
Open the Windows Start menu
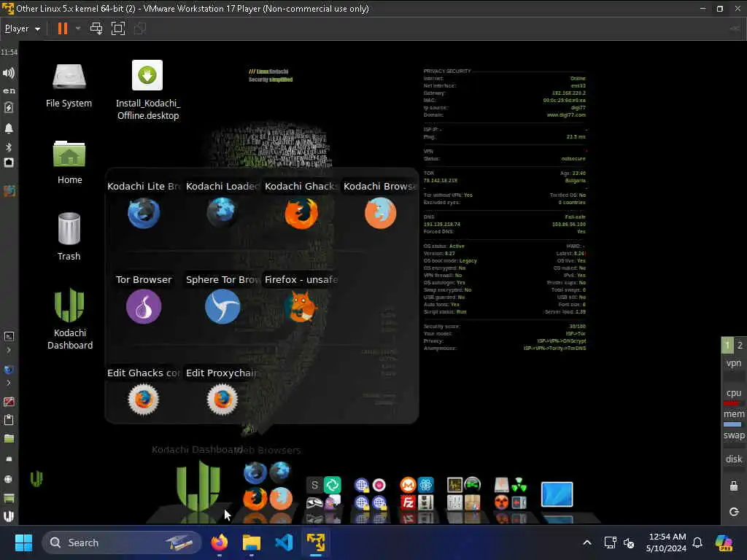[x=23, y=542]
